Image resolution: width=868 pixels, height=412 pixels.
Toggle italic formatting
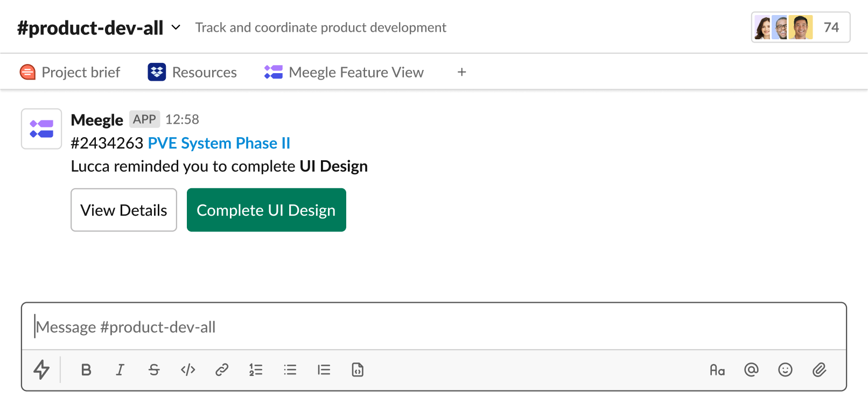(x=120, y=370)
